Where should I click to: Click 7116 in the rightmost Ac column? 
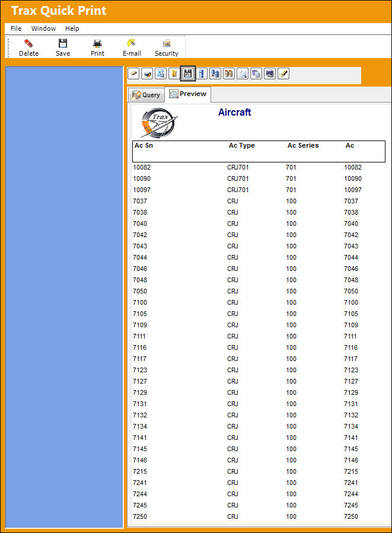[x=351, y=347]
